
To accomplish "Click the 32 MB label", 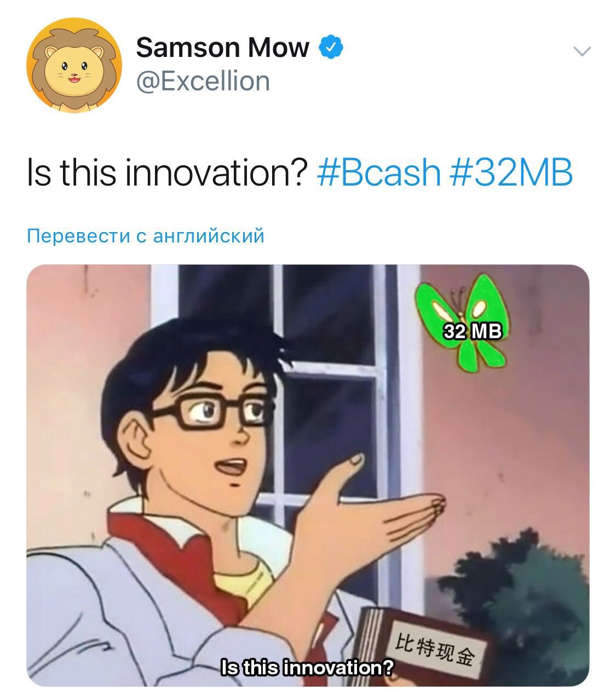I will (472, 331).
